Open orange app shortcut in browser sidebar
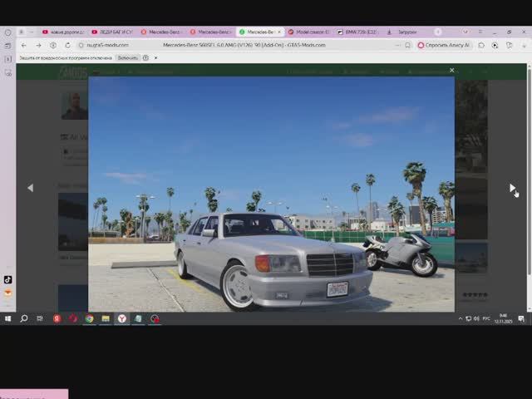The image size is (532, 399). 7,293
